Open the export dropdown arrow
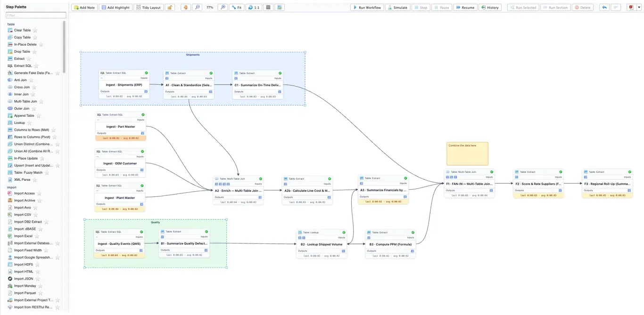Image resolution: width=644 pixels, height=315 pixels. coord(639,8)
